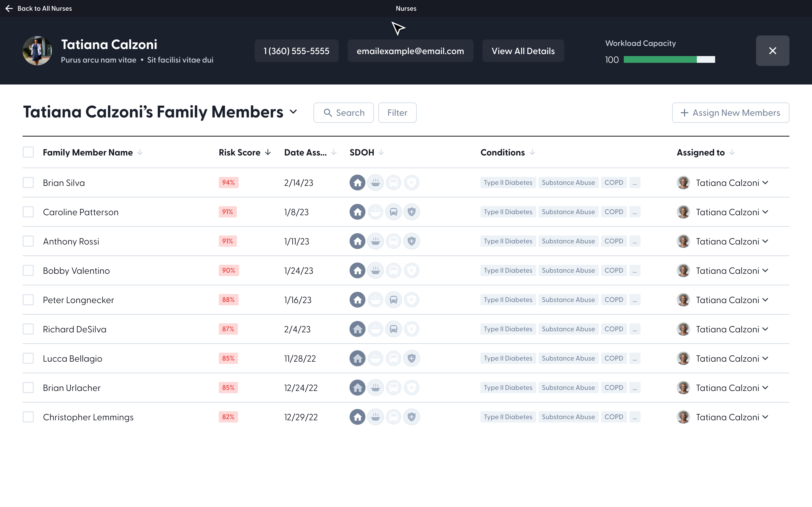The image size is (812, 507).
Task: Click the Filter button
Action: tap(397, 113)
